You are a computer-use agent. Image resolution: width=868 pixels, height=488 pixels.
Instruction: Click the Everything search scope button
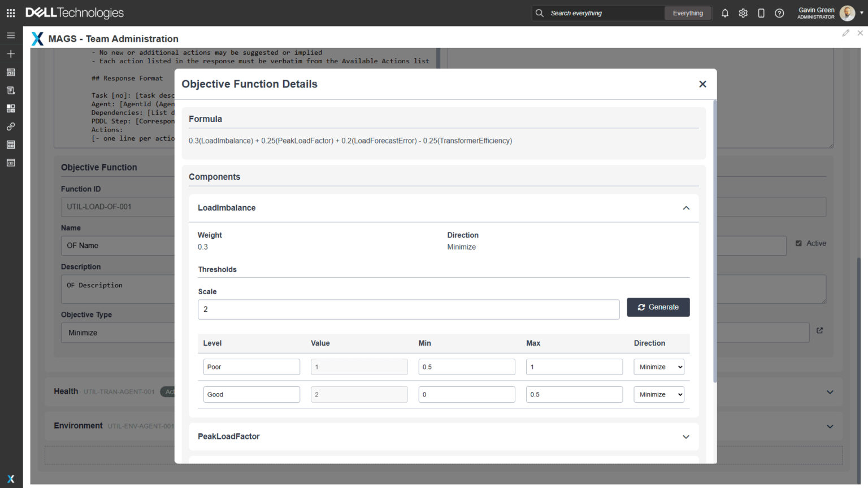coord(688,13)
